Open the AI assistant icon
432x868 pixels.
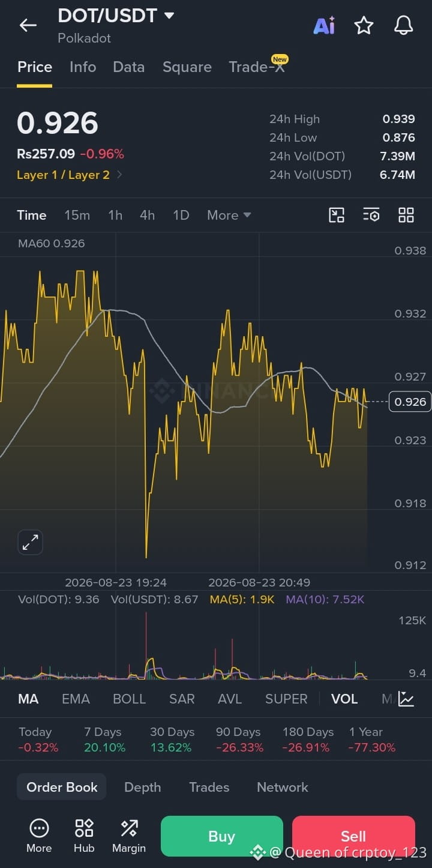pyautogui.click(x=325, y=26)
